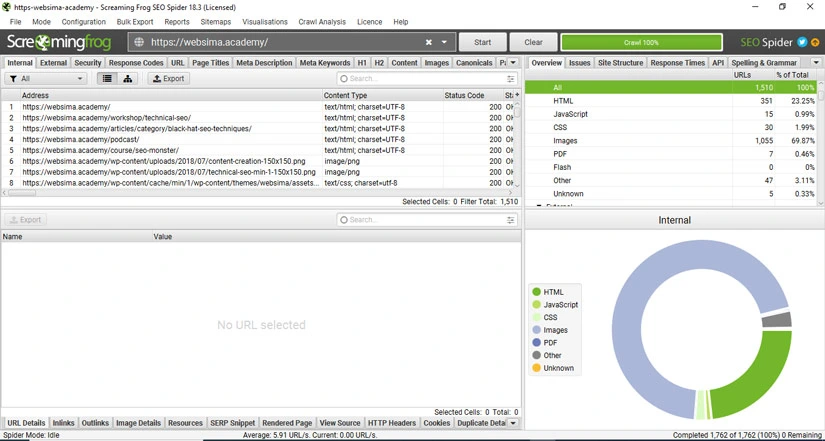This screenshot has height=441, width=825.
Task: Type in the top Search field
Action: click(x=427, y=78)
